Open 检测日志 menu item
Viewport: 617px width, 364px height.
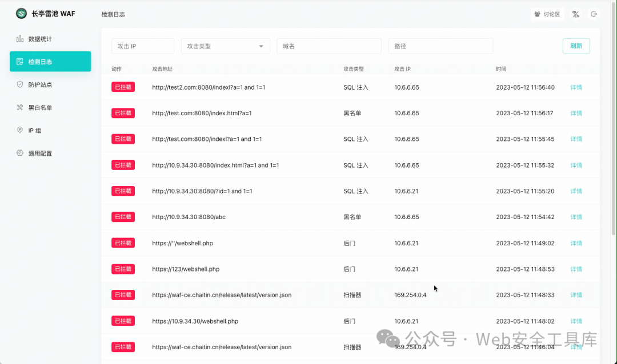(x=50, y=61)
